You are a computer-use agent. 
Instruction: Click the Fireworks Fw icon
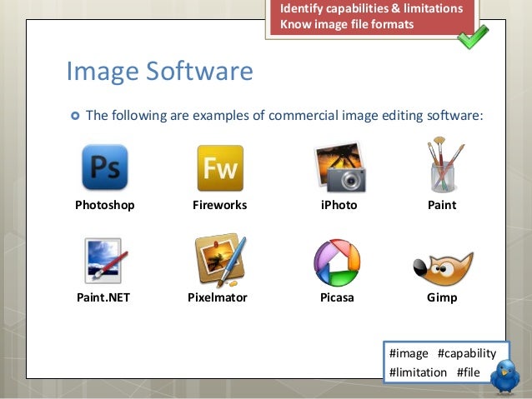tap(220, 167)
